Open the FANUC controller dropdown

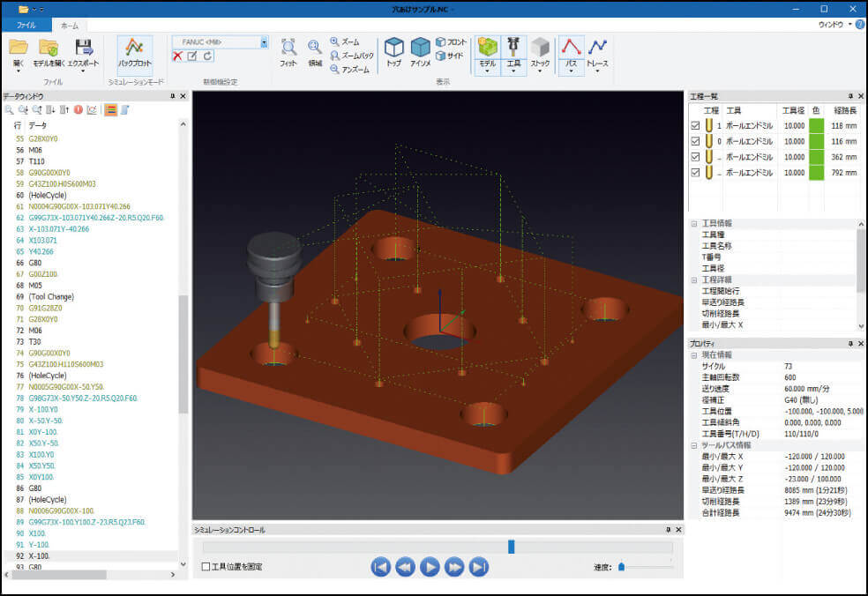tap(264, 41)
